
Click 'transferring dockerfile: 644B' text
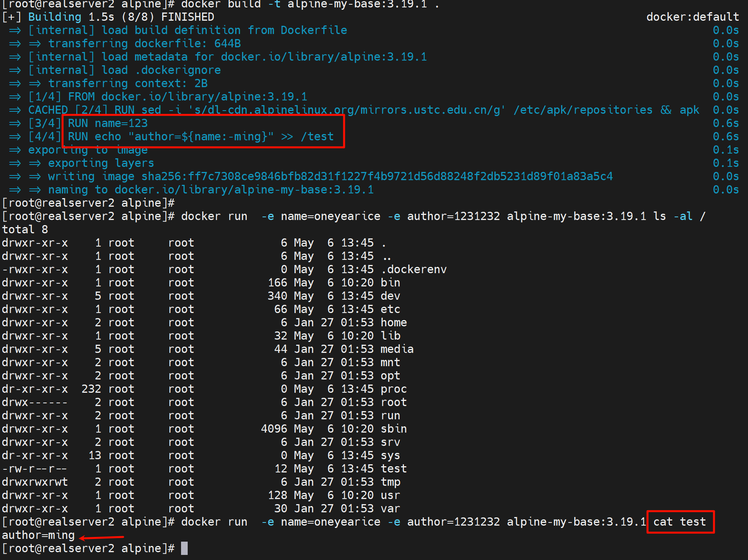click(144, 43)
